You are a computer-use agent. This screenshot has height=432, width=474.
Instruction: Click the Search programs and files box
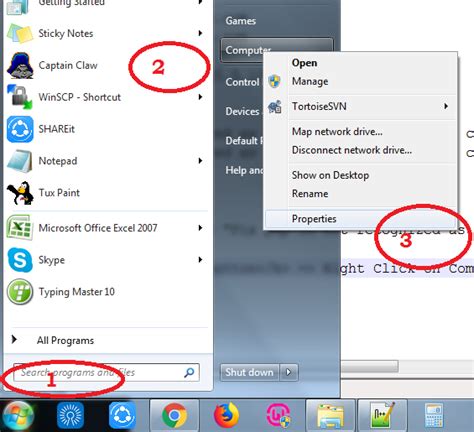pyautogui.click(x=106, y=372)
